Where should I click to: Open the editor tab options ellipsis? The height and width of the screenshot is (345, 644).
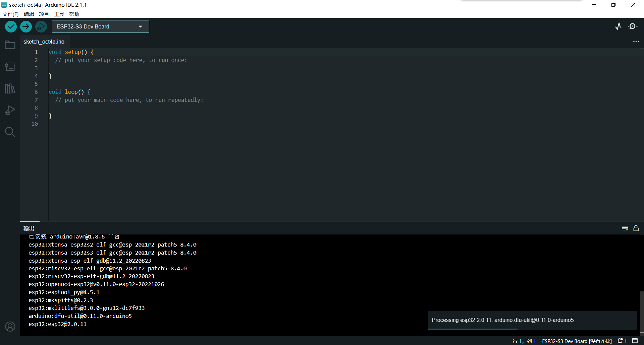click(x=636, y=42)
